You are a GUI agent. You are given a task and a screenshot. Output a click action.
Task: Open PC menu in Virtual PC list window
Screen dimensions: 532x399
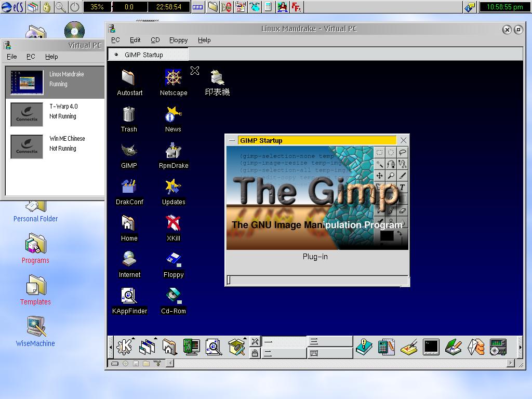point(31,57)
